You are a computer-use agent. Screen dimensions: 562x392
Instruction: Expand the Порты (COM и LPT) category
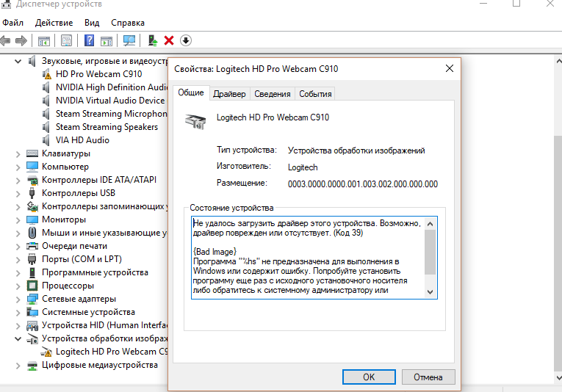pos(18,260)
